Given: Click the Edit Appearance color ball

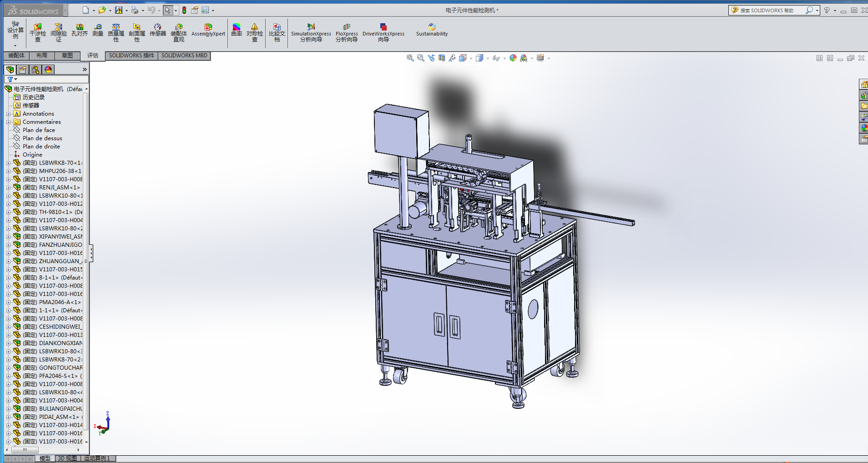Looking at the screenshot, I should coord(513,58).
